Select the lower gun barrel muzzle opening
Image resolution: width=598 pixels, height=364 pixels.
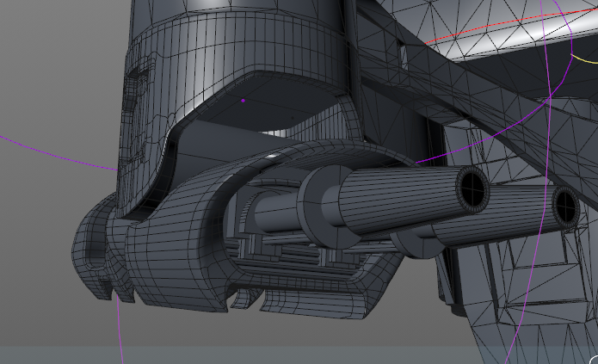pos(565,207)
